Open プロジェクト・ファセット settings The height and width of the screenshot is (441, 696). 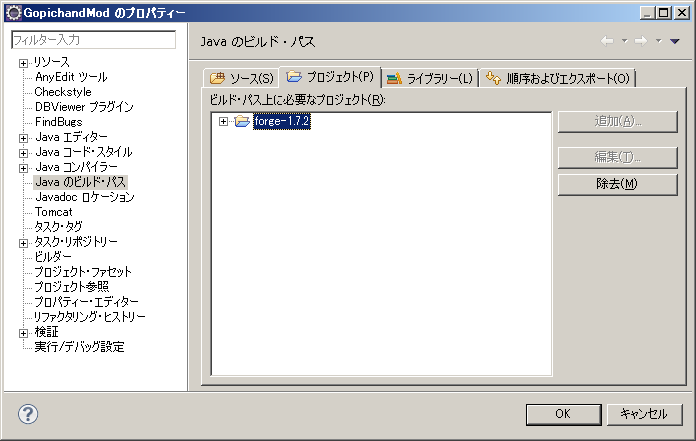coord(83,272)
